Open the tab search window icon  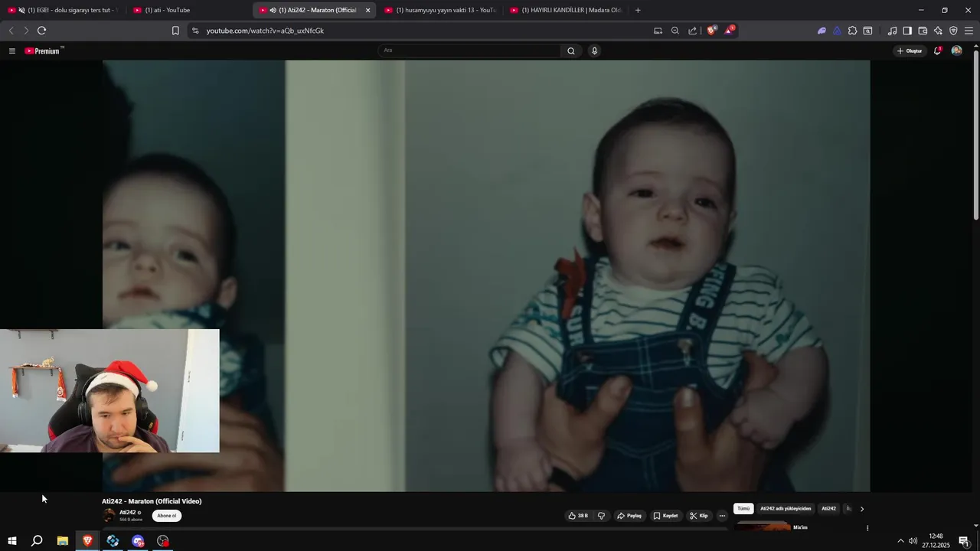[867, 31]
